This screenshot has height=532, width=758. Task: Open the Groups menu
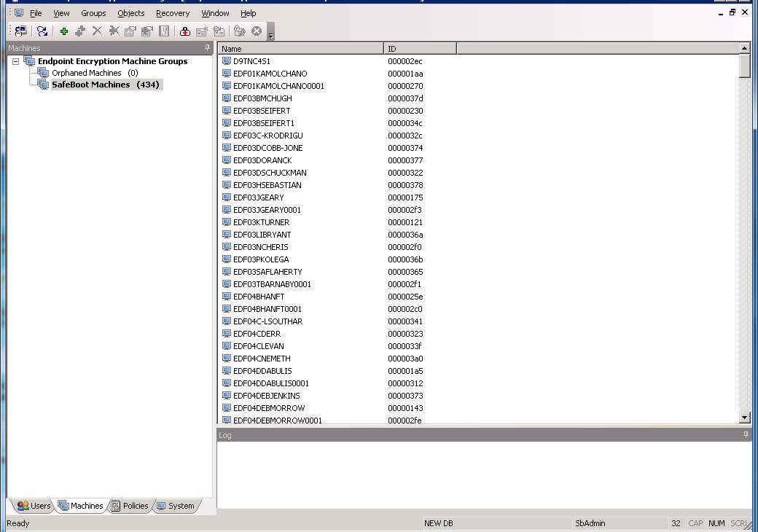pyautogui.click(x=93, y=13)
